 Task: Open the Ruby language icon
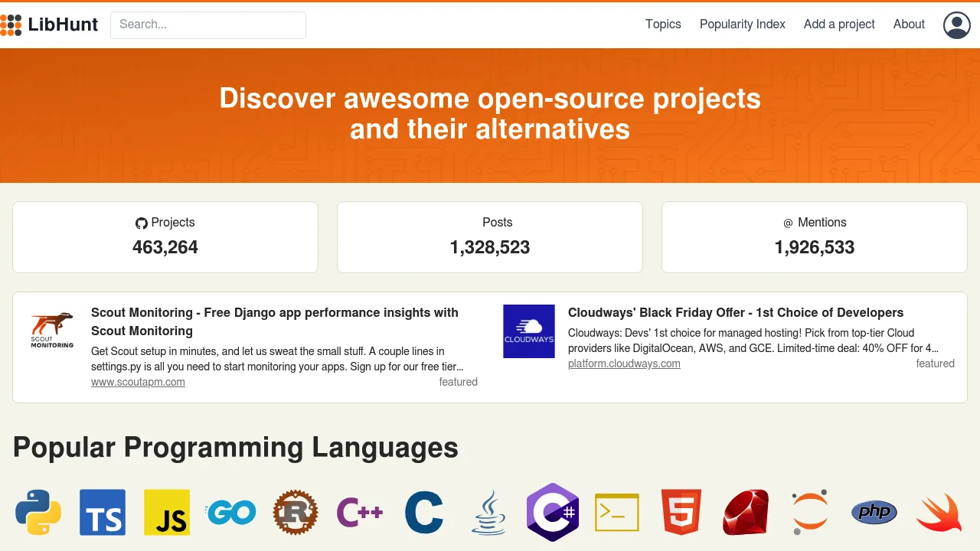[746, 512]
